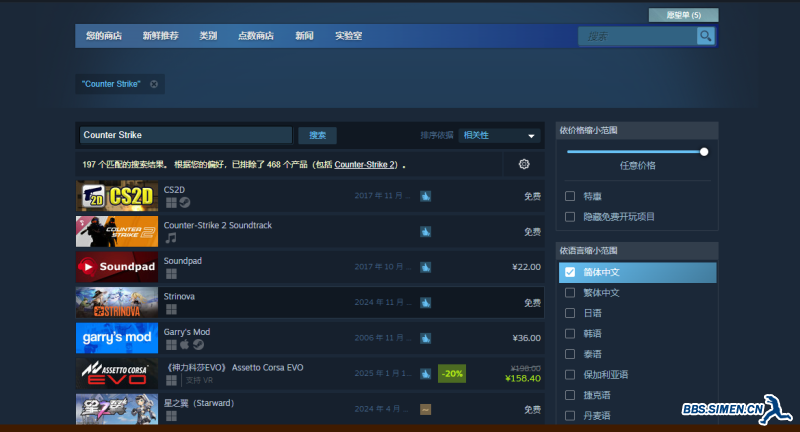Click review thumbs-up icon for Soundpad

point(426,267)
